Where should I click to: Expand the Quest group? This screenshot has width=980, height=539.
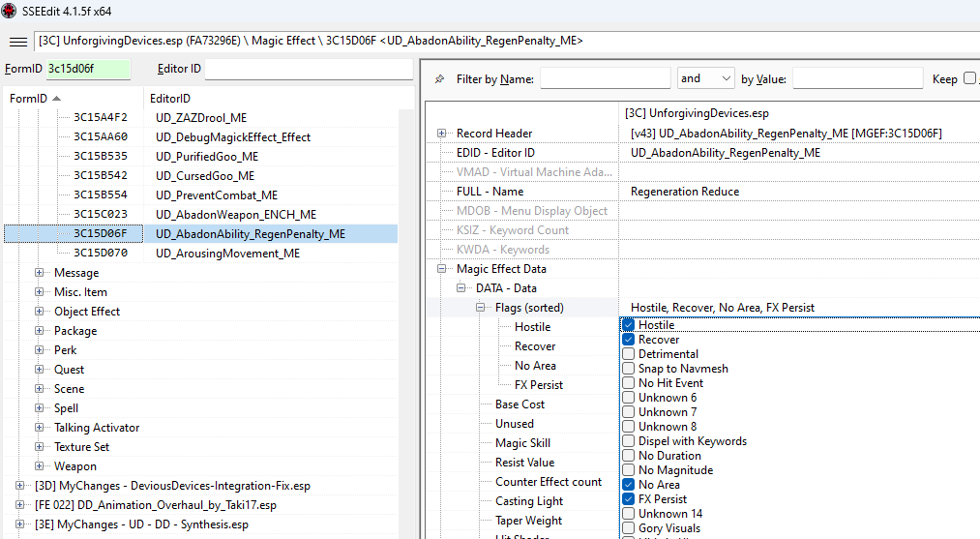pyautogui.click(x=40, y=370)
